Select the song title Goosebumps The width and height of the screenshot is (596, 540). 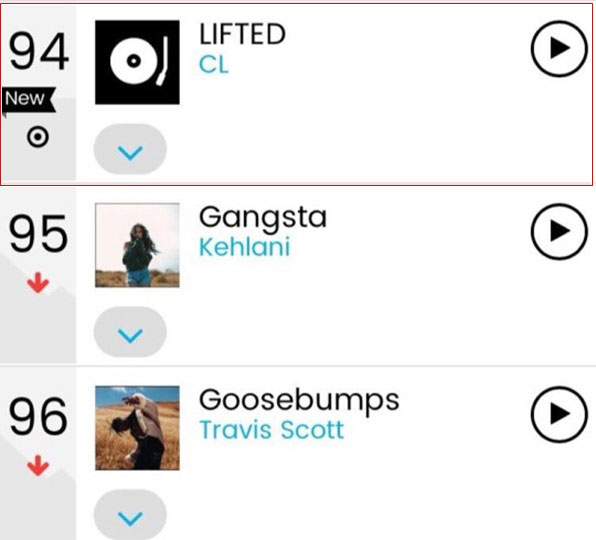[299, 401]
